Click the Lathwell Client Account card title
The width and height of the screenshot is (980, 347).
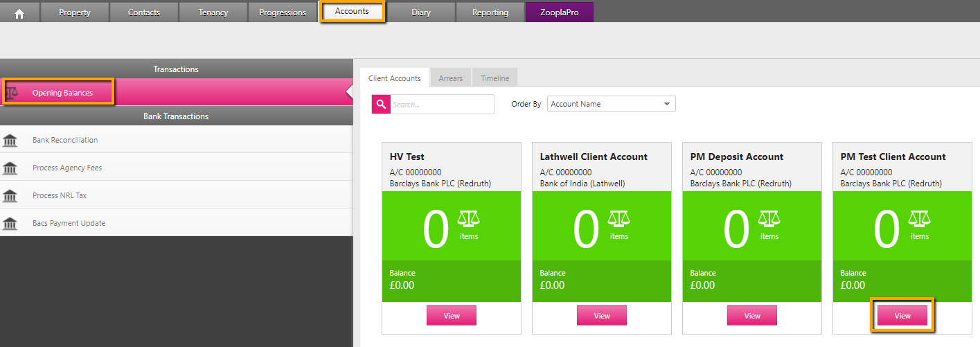point(594,157)
